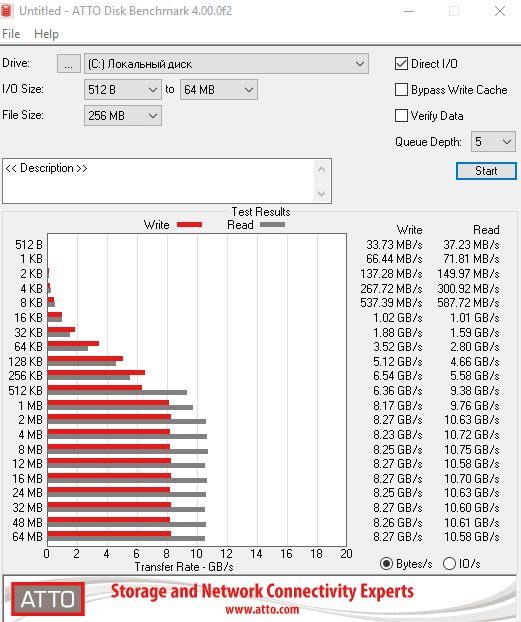Click the Description box scroll down arrow
This screenshot has height=622, width=521.
[321, 194]
